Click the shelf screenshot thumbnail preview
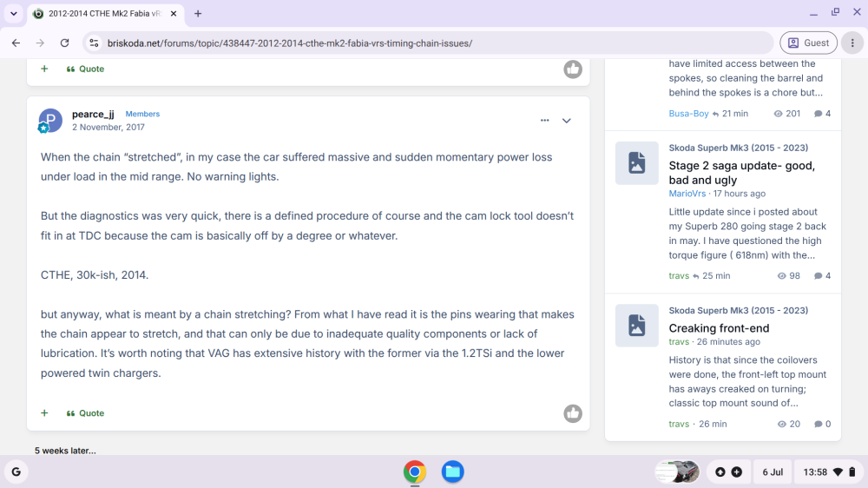The height and width of the screenshot is (488, 868). pos(677,472)
